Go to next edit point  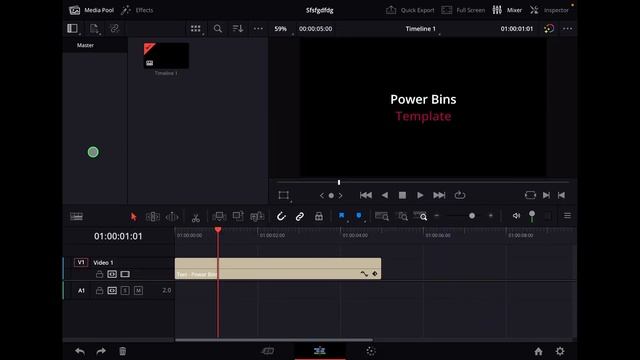click(547, 195)
